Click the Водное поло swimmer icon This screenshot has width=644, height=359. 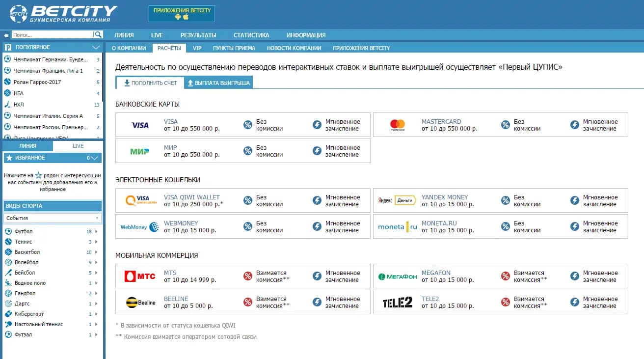click(8, 283)
